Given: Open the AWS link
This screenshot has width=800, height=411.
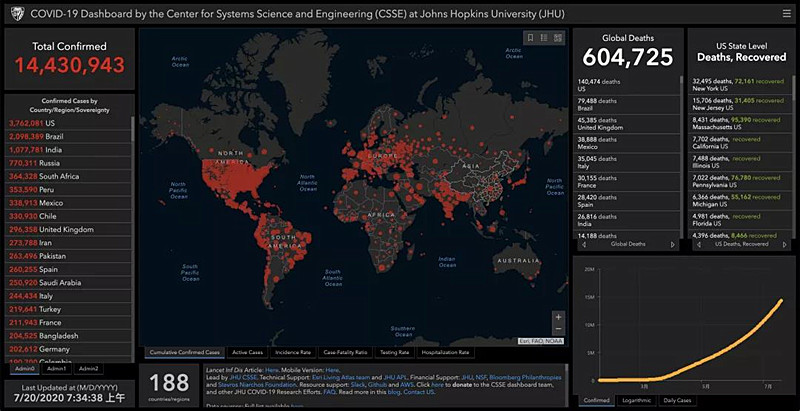Looking at the screenshot, I should 407,384.
